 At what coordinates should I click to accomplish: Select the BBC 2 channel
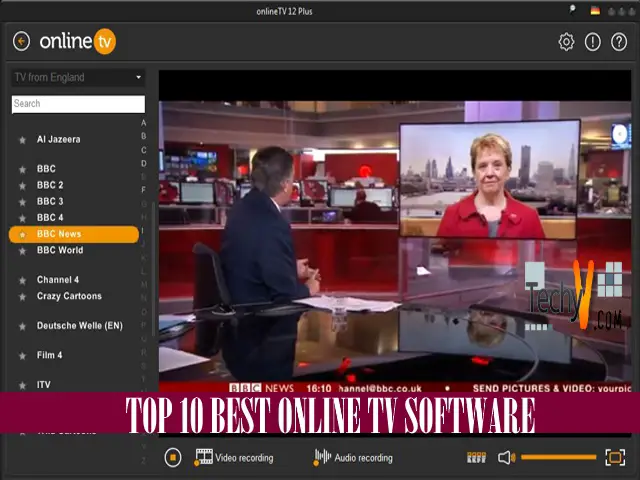point(50,185)
